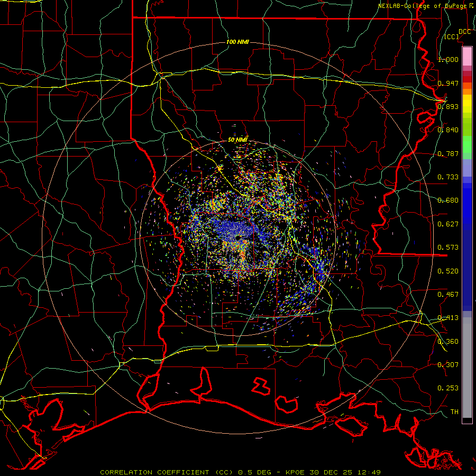Image resolution: width=476 pixels, height=476 pixels.
Task: Select the 0.360 legend value
Action: pyautogui.click(x=448, y=342)
